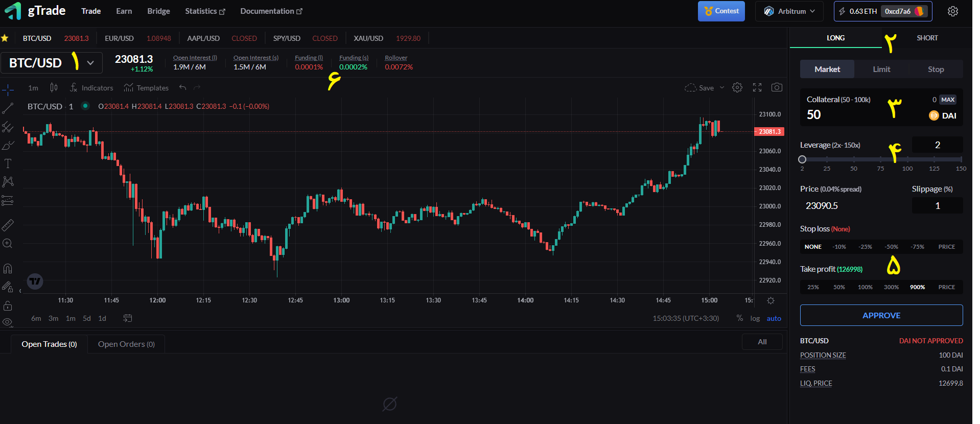This screenshot has height=424, width=980.
Task: Switch to the SHORT tab
Action: click(x=927, y=38)
